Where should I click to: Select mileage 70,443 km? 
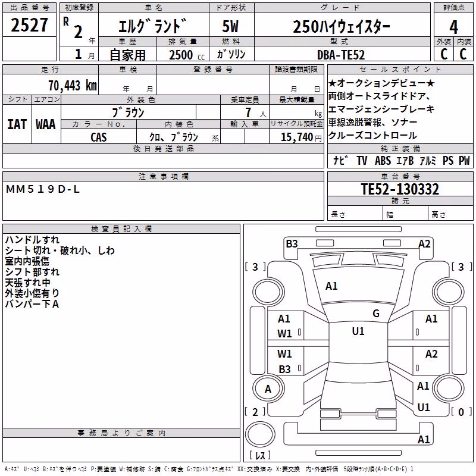click(x=73, y=85)
